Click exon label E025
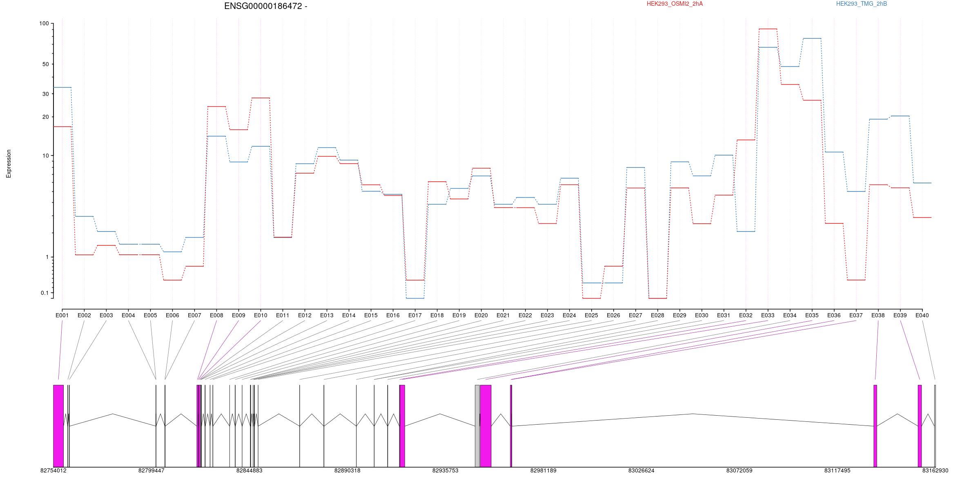Viewport: 980px width, 490px height. click(591, 315)
